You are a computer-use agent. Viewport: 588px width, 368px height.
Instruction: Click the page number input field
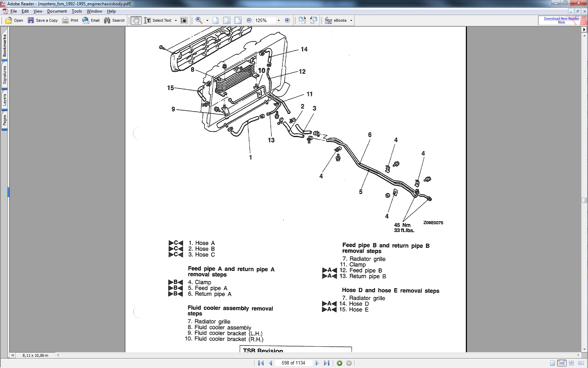(293, 363)
